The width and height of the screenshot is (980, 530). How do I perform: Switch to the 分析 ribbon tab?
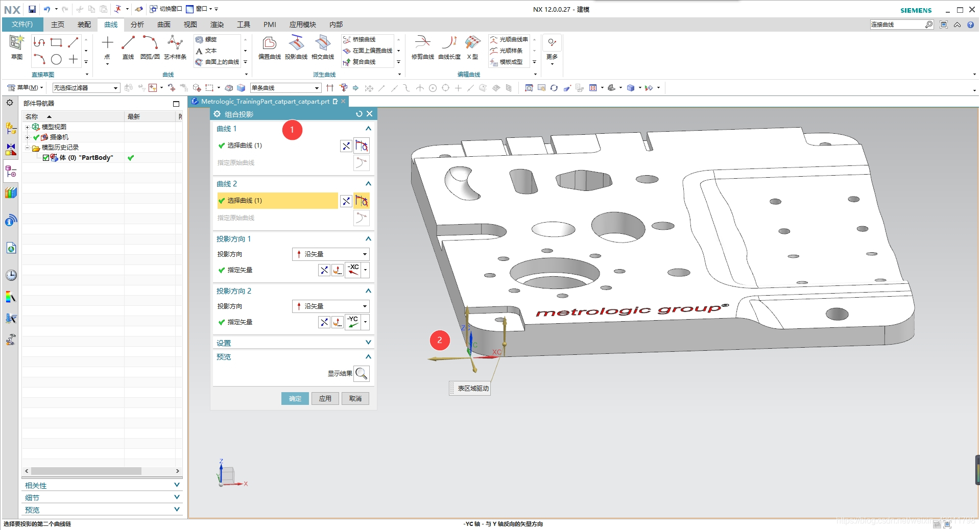pos(137,25)
